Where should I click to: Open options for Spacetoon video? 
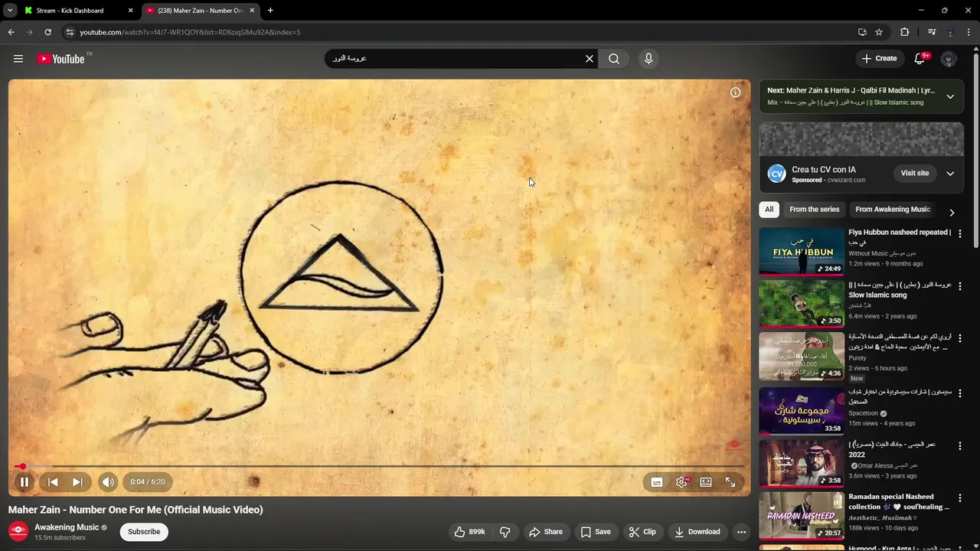(x=959, y=393)
